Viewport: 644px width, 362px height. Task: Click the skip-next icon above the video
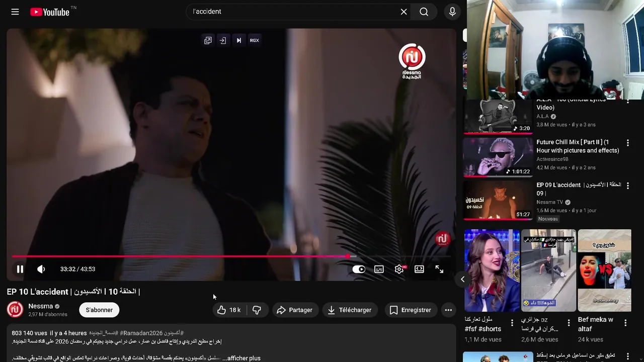(x=239, y=40)
